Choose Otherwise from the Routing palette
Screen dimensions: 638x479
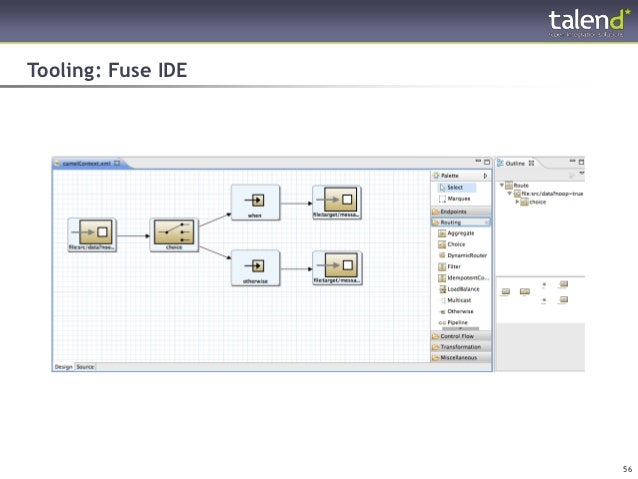click(456, 311)
